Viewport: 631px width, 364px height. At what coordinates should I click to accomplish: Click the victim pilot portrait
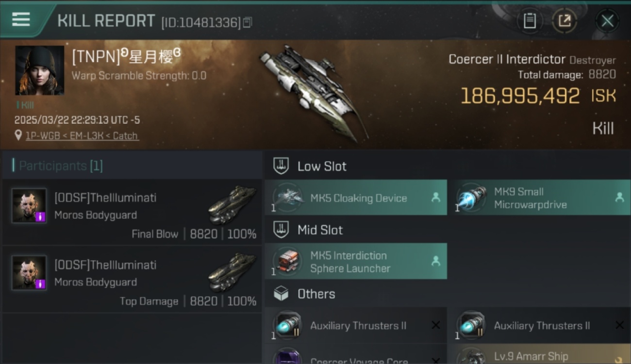tap(40, 70)
